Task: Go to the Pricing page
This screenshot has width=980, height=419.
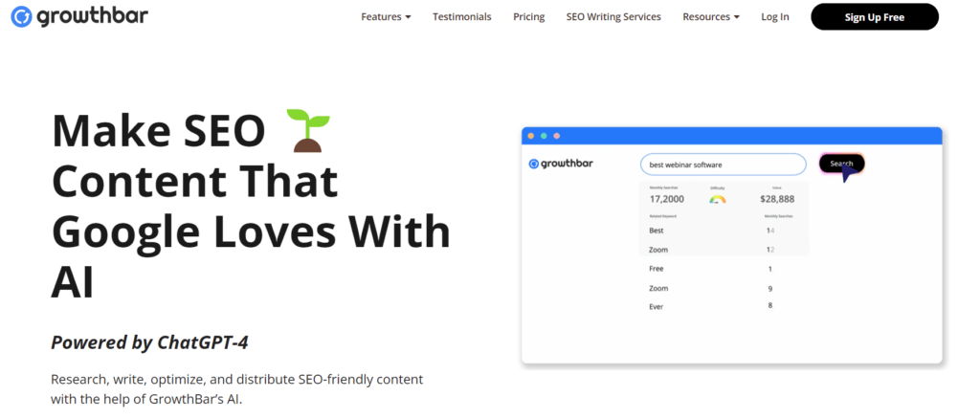Action: pyautogui.click(x=528, y=17)
